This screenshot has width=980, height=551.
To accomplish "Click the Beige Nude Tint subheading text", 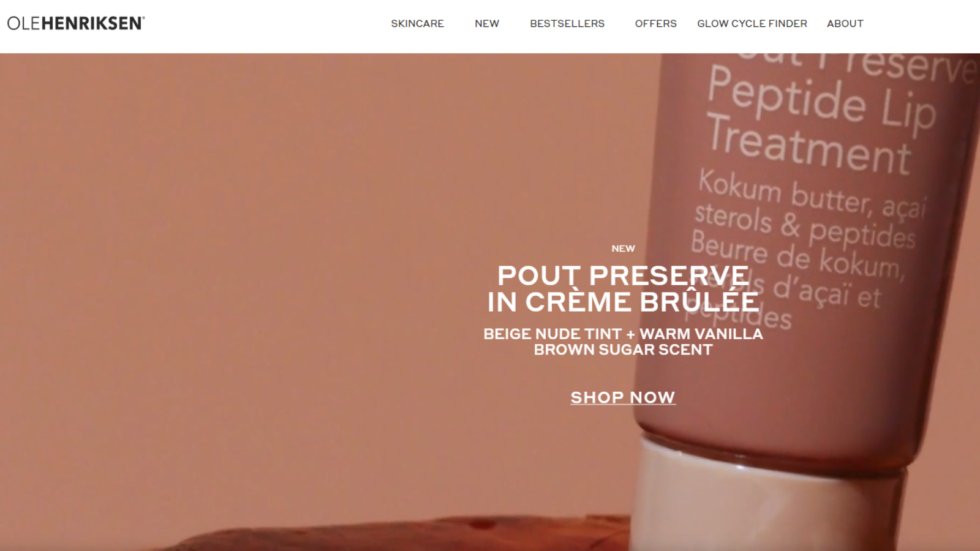I will [x=552, y=334].
